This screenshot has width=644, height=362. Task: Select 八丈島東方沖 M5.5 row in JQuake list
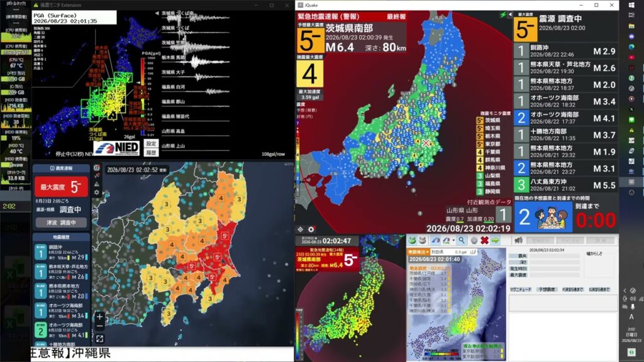coord(565,185)
